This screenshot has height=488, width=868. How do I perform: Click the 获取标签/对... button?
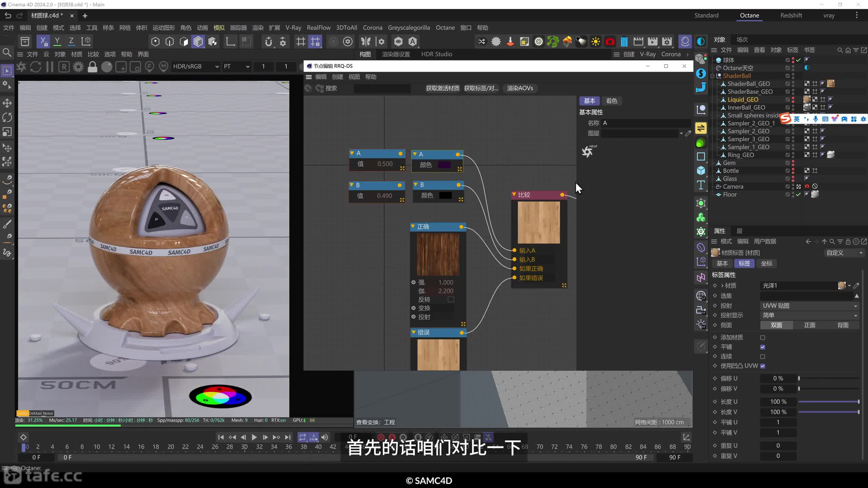point(481,88)
